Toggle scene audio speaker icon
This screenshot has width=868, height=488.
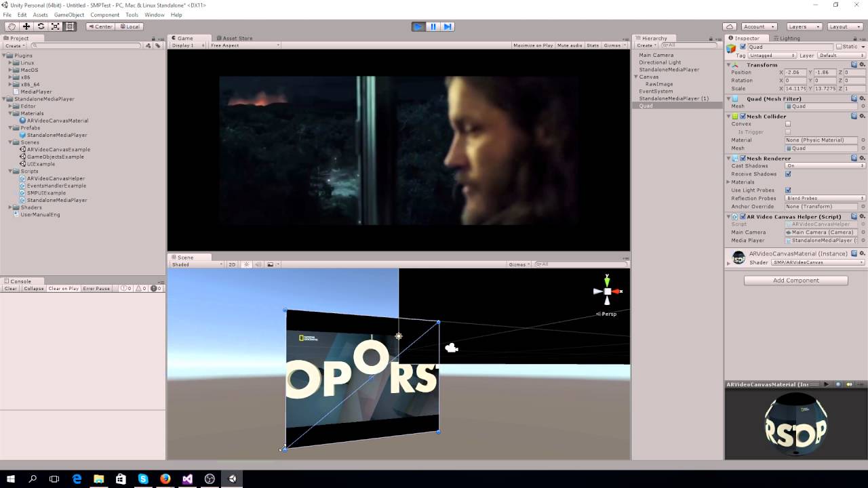tap(258, 264)
